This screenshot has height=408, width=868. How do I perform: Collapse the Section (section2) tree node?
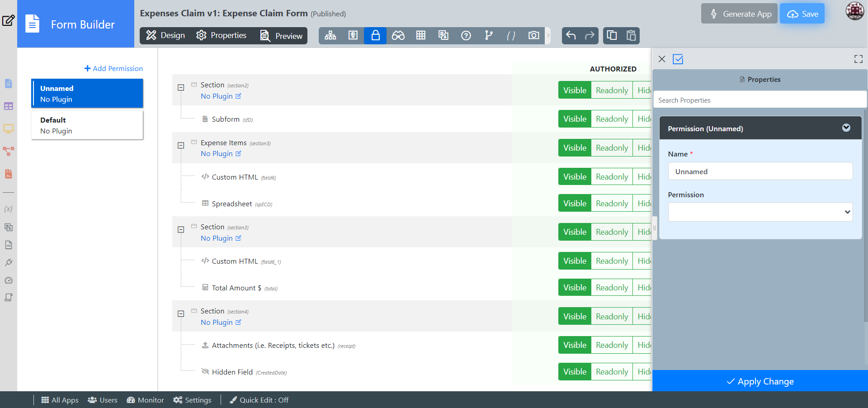click(181, 88)
